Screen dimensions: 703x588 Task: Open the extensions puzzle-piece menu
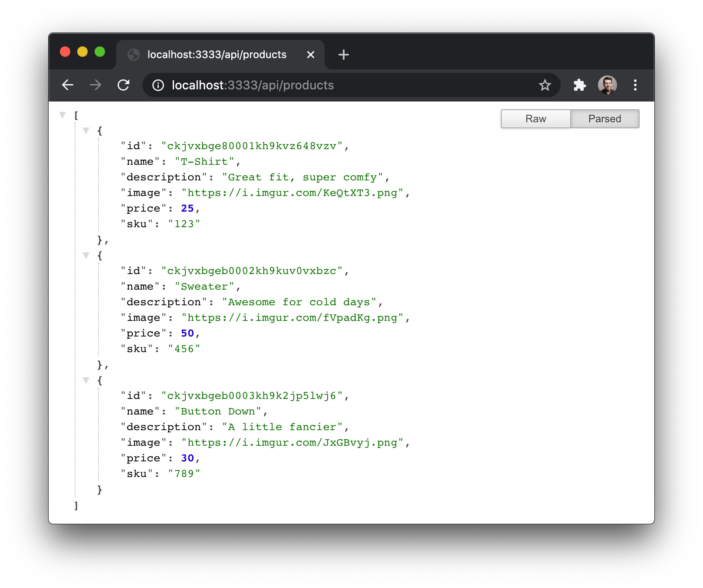click(x=580, y=85)
